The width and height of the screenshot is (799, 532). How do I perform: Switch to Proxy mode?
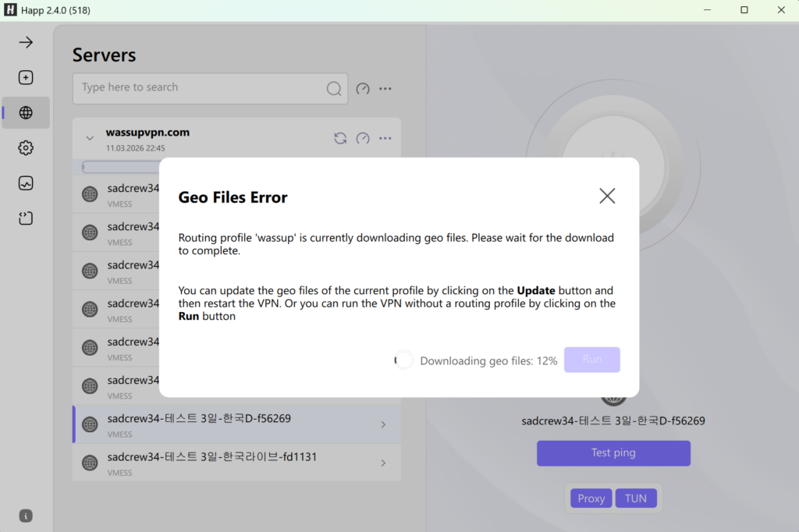click(591, 498)
